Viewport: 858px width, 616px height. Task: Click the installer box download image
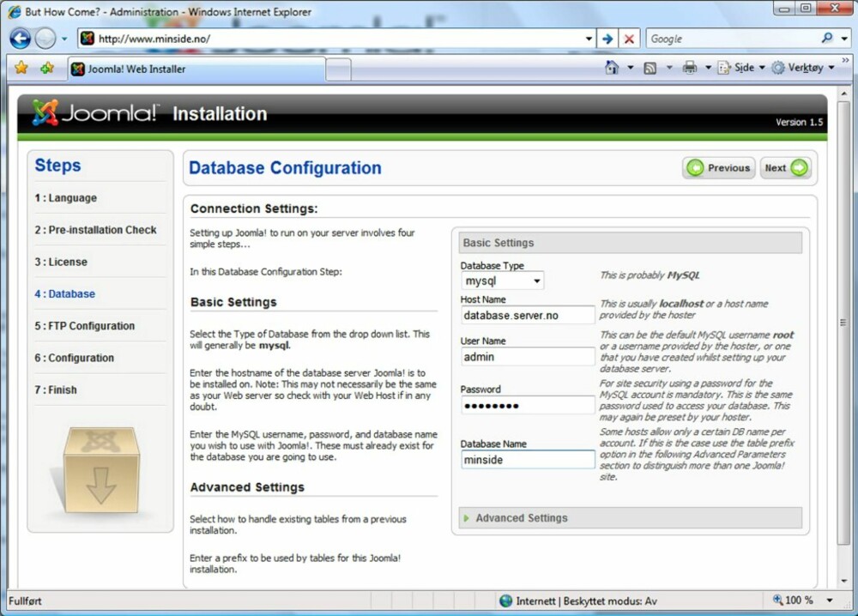point(100,470)
